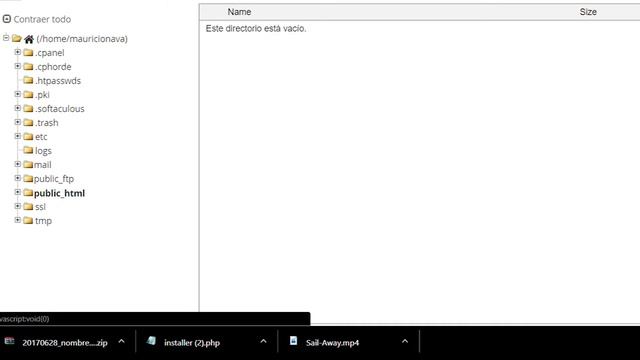Expand the .cpanel folder node
The image size is (640, 360).
coord(18,52)
